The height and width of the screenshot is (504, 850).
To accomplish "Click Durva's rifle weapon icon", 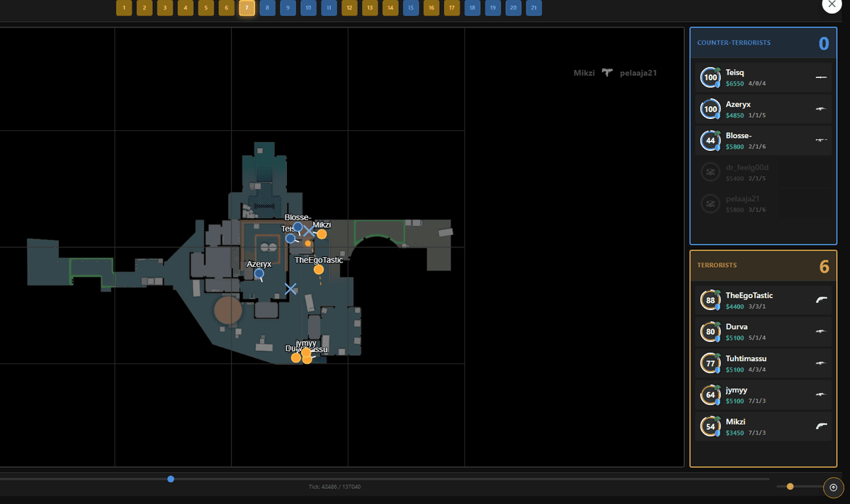I will point(822,331).
